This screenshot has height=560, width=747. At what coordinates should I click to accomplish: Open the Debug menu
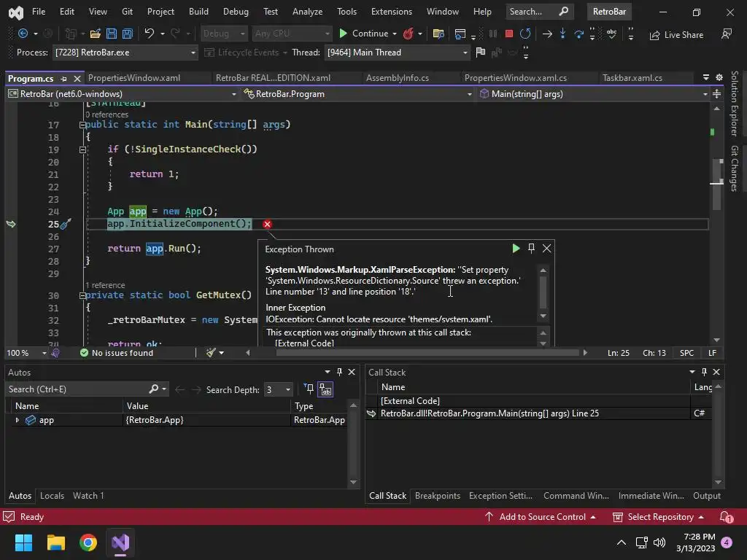click(x=236, y=12)
